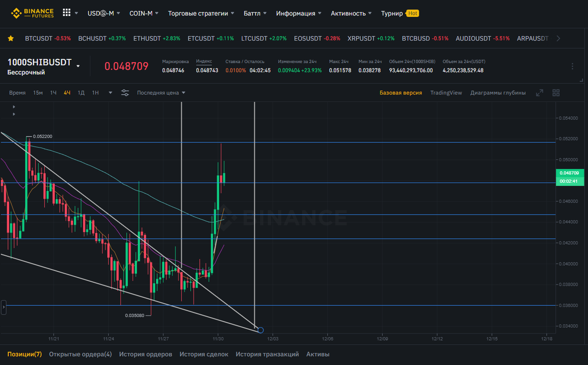Click the Маркировка price value 0.048746
This screenshot has width=588, height=365.
coord(173,70)
